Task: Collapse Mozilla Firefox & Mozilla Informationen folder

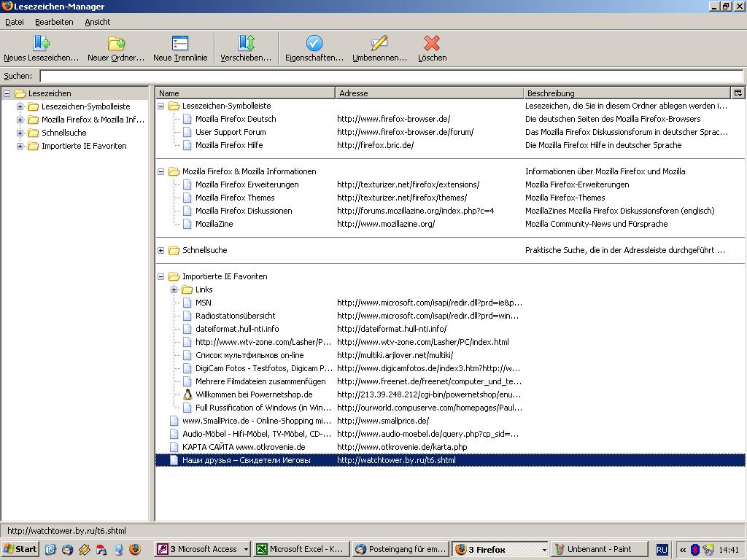Action: pos(161,171)
